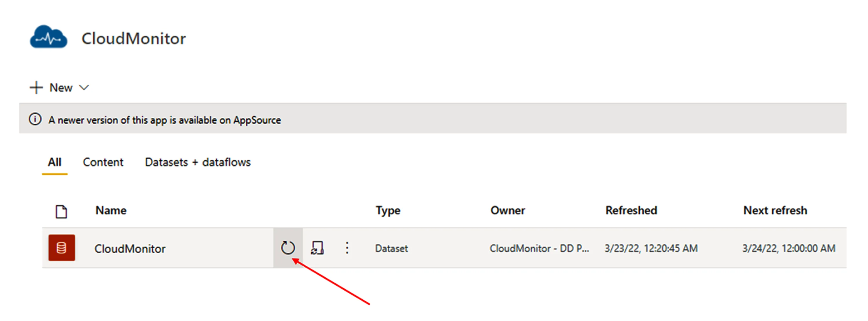Expand the New dropdown chevron
This screenshot has height=321, width=868.
click(x=84, y=88)
